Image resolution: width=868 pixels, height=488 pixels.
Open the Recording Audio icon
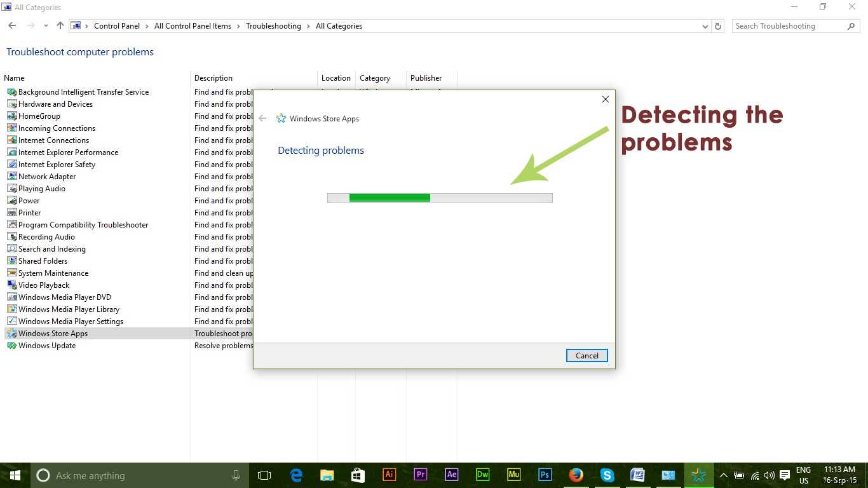[x=11, y=237]
